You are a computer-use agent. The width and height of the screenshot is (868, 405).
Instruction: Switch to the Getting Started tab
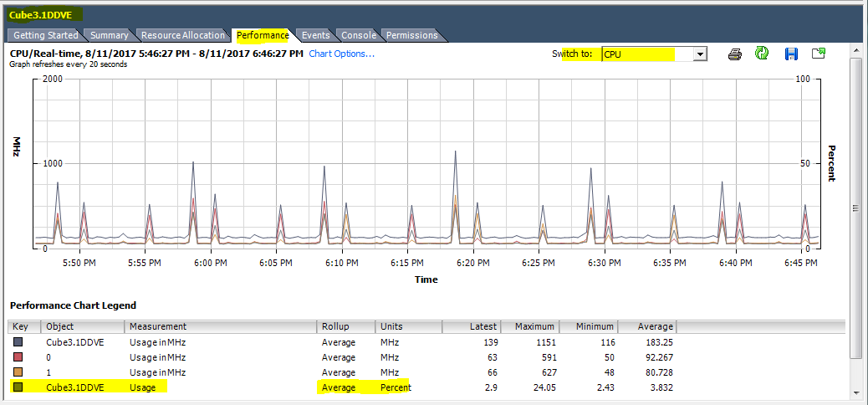45,35
